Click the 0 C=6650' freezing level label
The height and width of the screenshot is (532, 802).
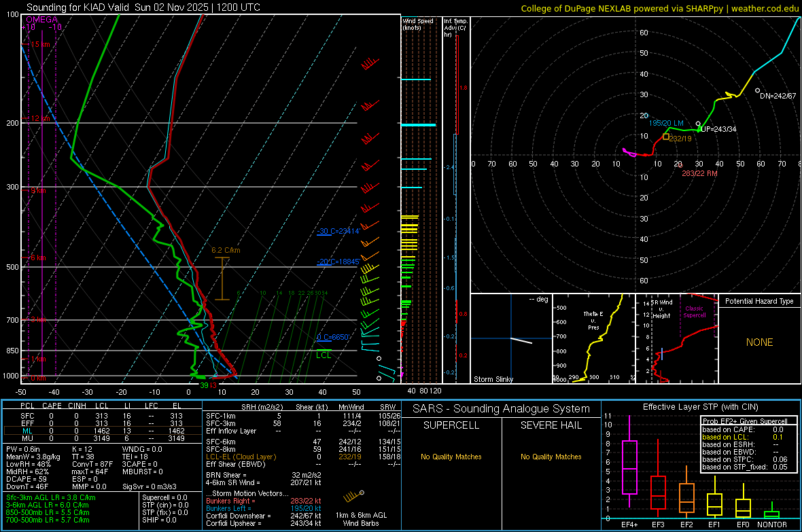tap(333, 337)
